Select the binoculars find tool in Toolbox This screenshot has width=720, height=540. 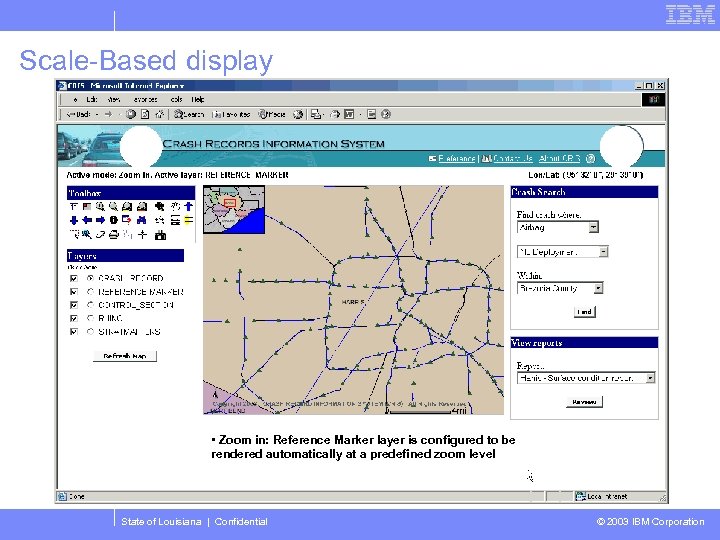click(141, 220)
